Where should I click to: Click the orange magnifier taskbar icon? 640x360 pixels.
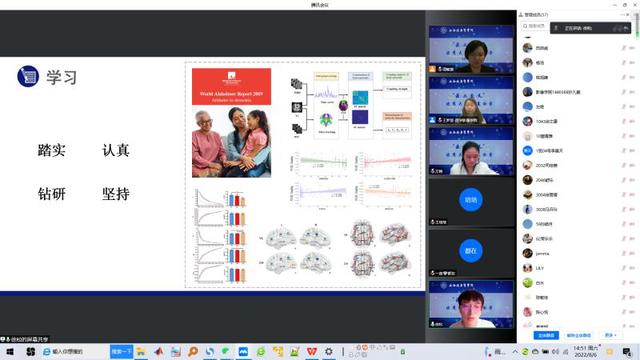pos(193,351)
